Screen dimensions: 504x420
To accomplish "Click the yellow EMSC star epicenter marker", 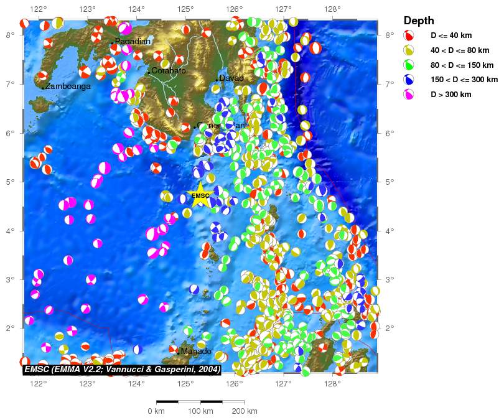I will pos(200,195).
